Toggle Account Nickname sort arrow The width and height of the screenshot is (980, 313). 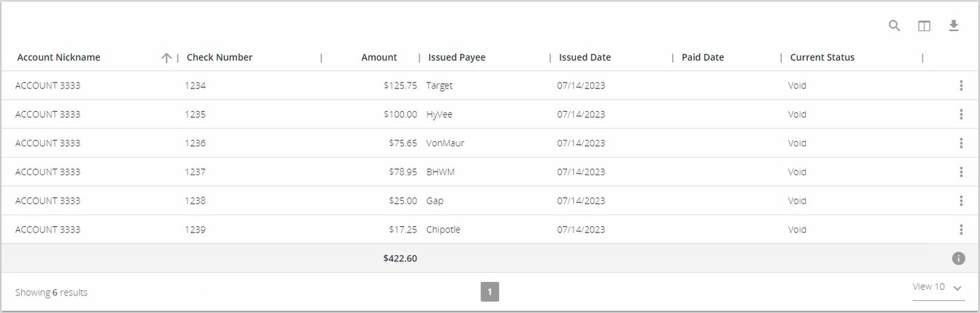tap(166, 58)
